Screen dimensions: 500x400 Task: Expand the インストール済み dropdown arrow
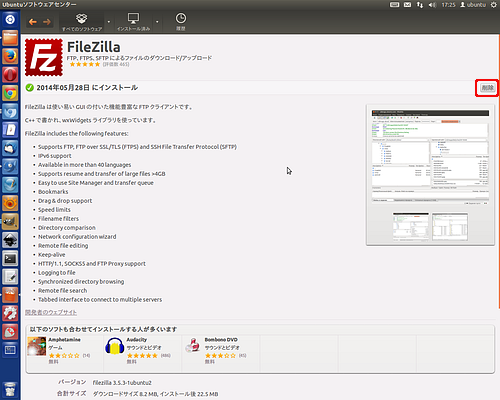[157, 22]
